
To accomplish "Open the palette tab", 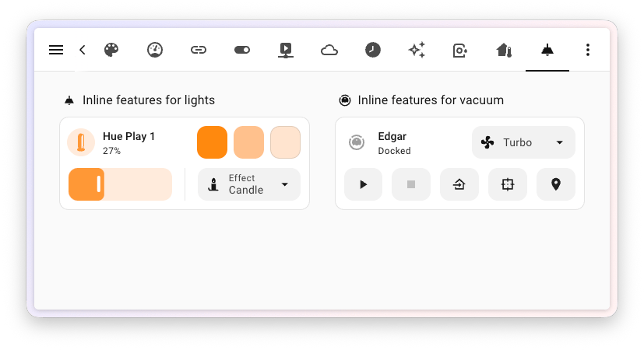I will [x=111, y=50].
